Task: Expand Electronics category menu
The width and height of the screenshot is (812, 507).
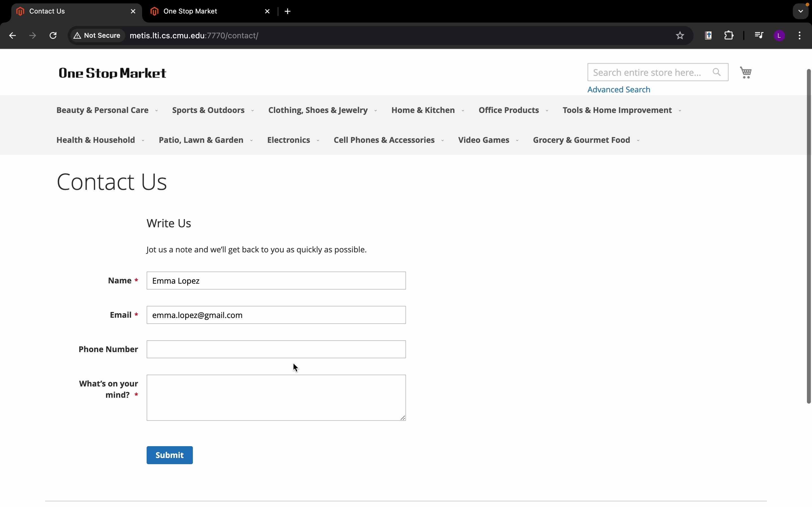Action: [x=288, y=140]
